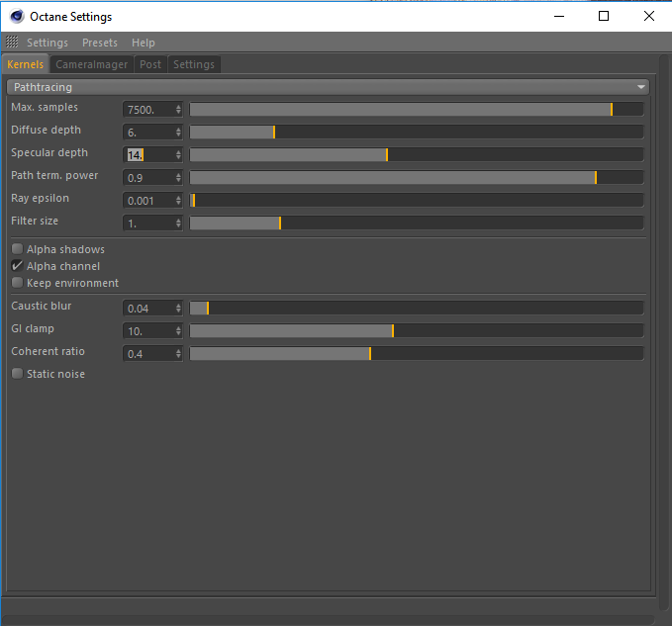Click the Filter size slider bar
This screenshot has width=672, height=626.
point(417,224)
